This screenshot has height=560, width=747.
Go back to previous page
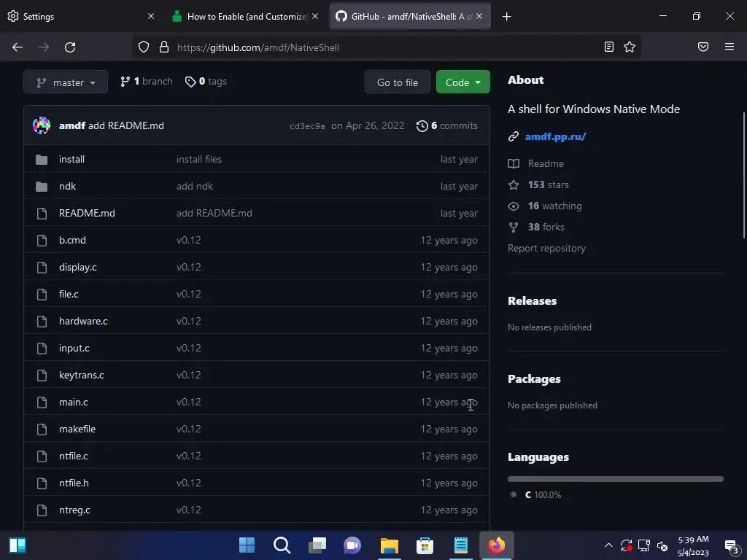[x=18, y=47]
